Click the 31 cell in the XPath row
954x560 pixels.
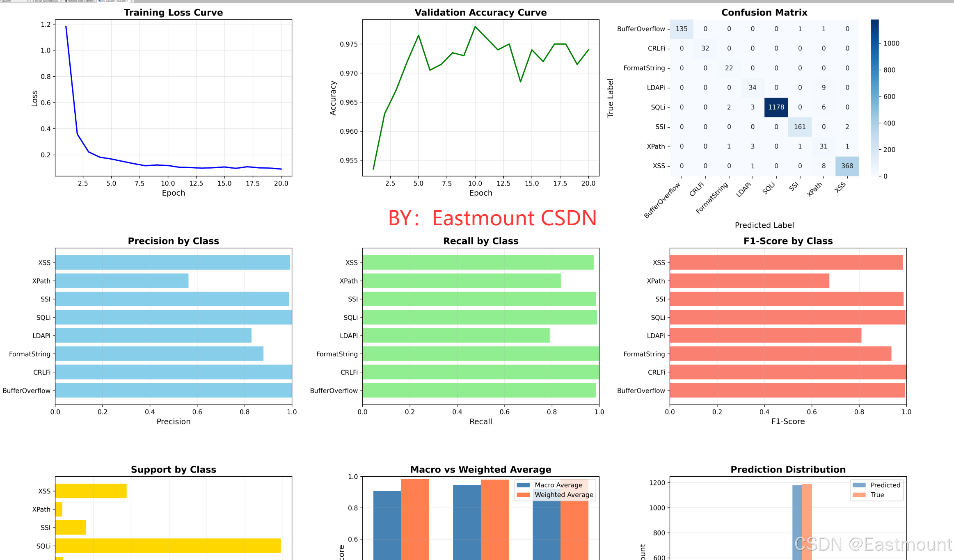[823, 146]
